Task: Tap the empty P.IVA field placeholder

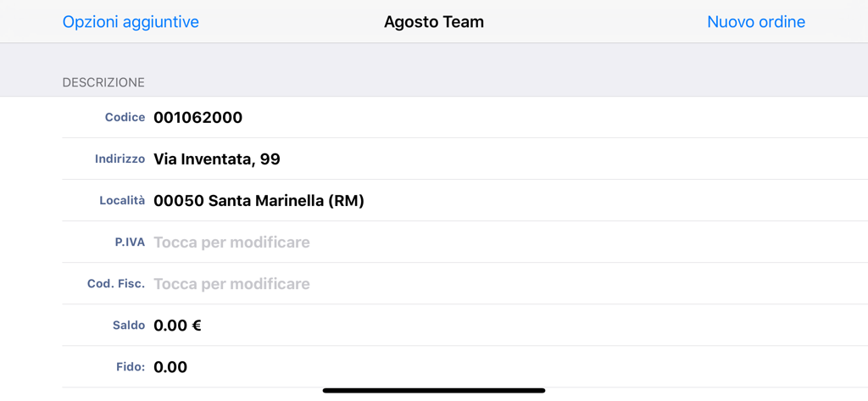Action: coord(231,242)
